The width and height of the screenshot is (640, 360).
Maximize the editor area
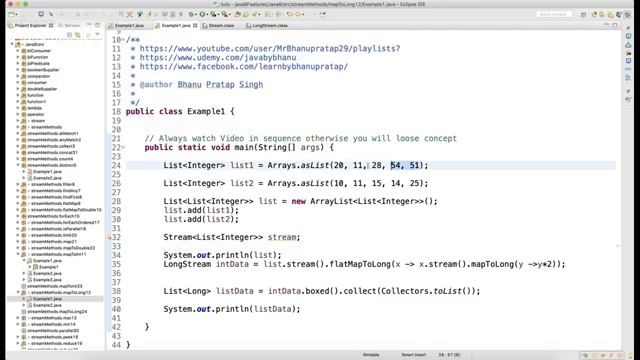point(615,25)
